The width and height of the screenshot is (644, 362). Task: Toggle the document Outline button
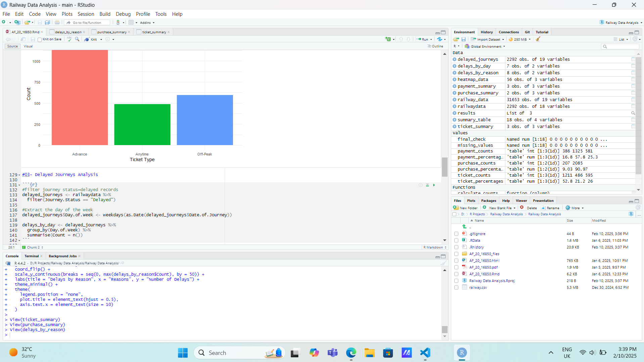[x=435, y=46]
